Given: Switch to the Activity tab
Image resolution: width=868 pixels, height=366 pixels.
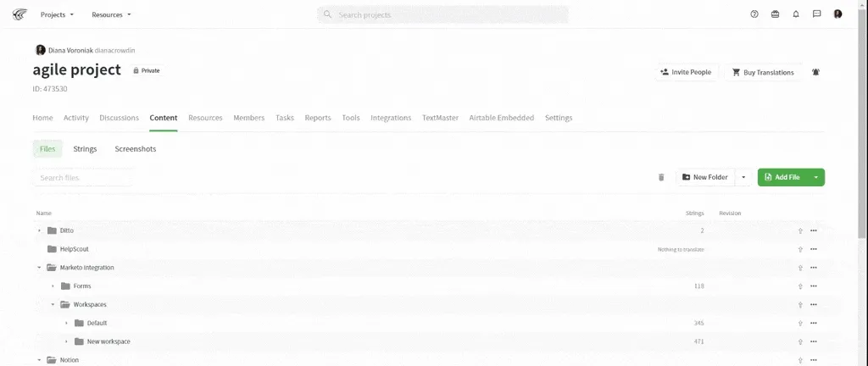Looking at the screenshot, I should (x=75, y=118).
